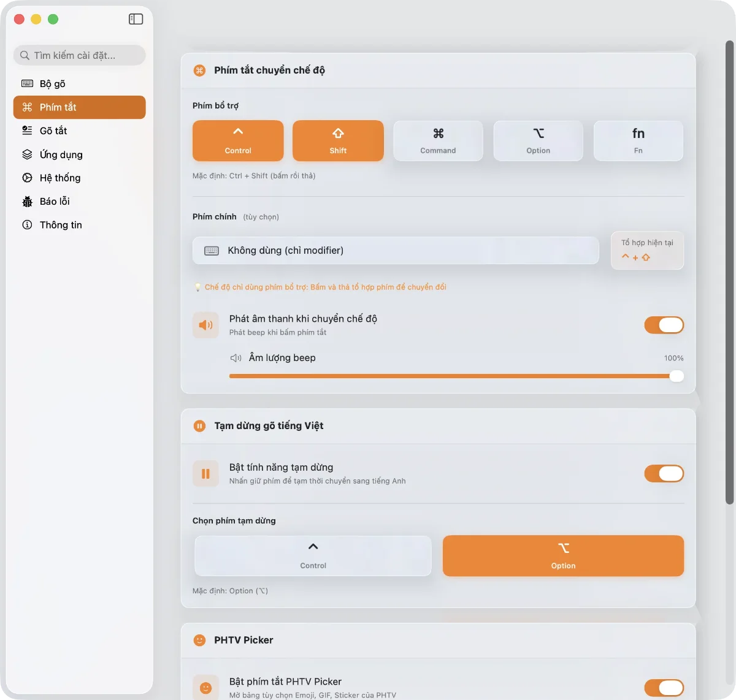The width and height of the screenshot is (736, 700).
Task: Deselect the Shift modifier key
Action: (x=338, y=141)
